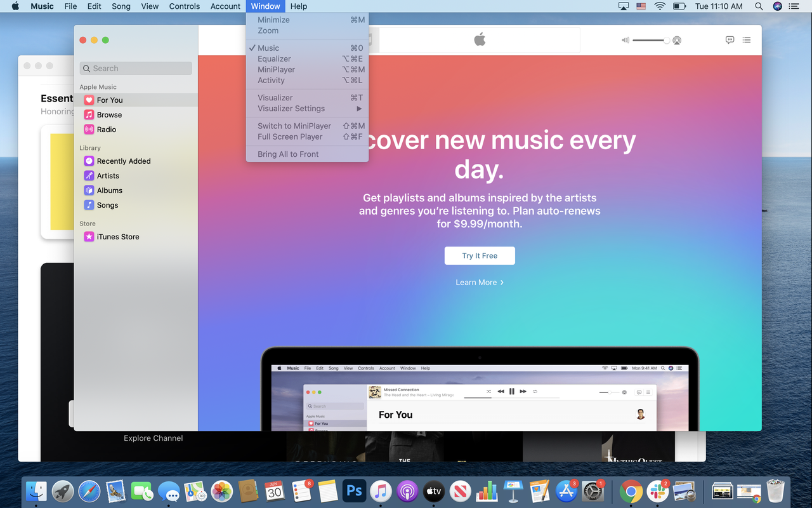Choose Zoom from Window menu

(307, 30)
